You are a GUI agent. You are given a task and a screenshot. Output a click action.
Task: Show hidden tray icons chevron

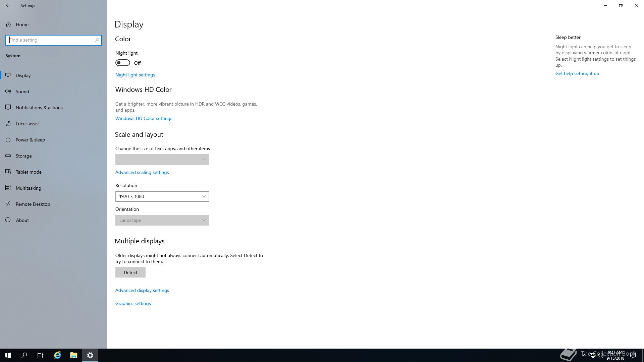[585, 355]
